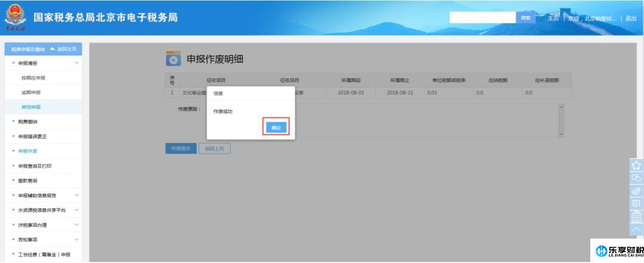The height and width of the screenshot is (263, 644).
Task: Select 按期应申报 in the sidebar
Action: [x=33, y=78]
